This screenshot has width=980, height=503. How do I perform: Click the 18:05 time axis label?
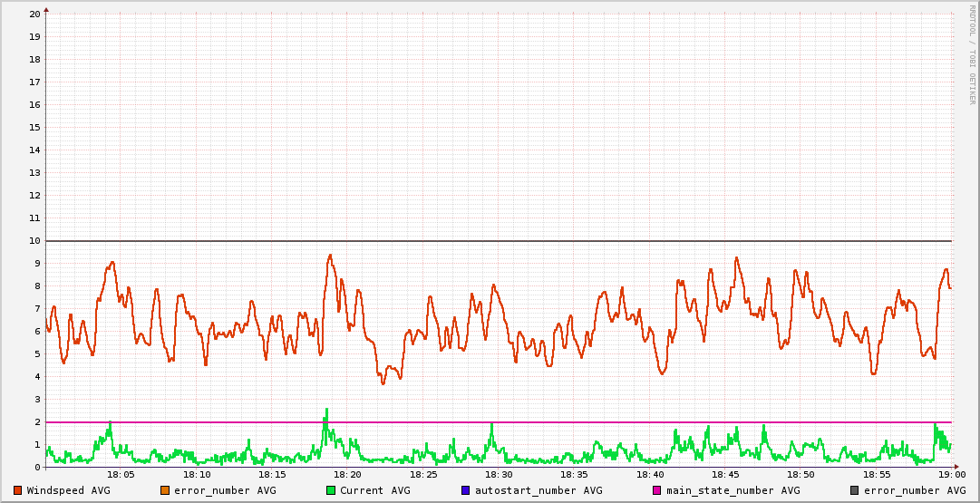[121, 474]
